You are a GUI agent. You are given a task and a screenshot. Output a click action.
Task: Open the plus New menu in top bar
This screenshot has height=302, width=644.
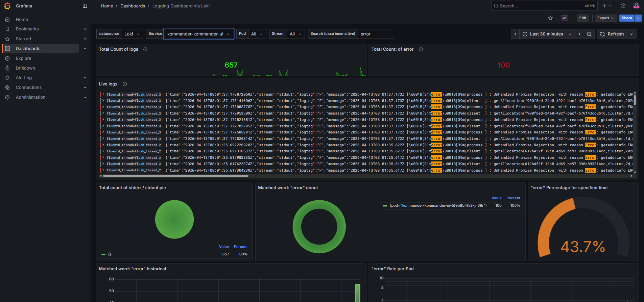click(606, 6)
